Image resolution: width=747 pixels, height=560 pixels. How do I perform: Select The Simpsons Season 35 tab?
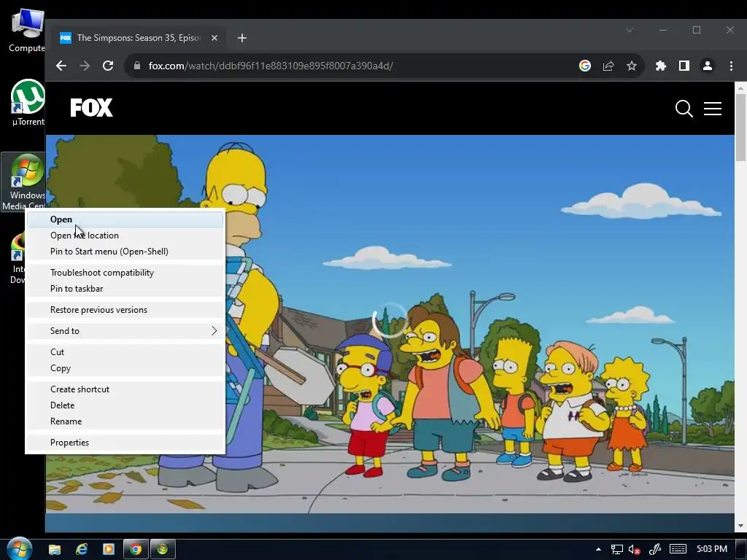[139, 38]
